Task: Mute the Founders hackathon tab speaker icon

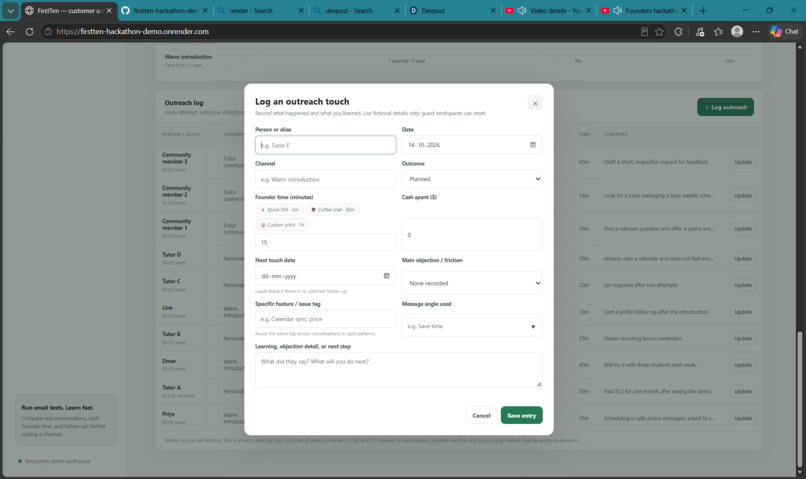Action: (x=617, y=10)
